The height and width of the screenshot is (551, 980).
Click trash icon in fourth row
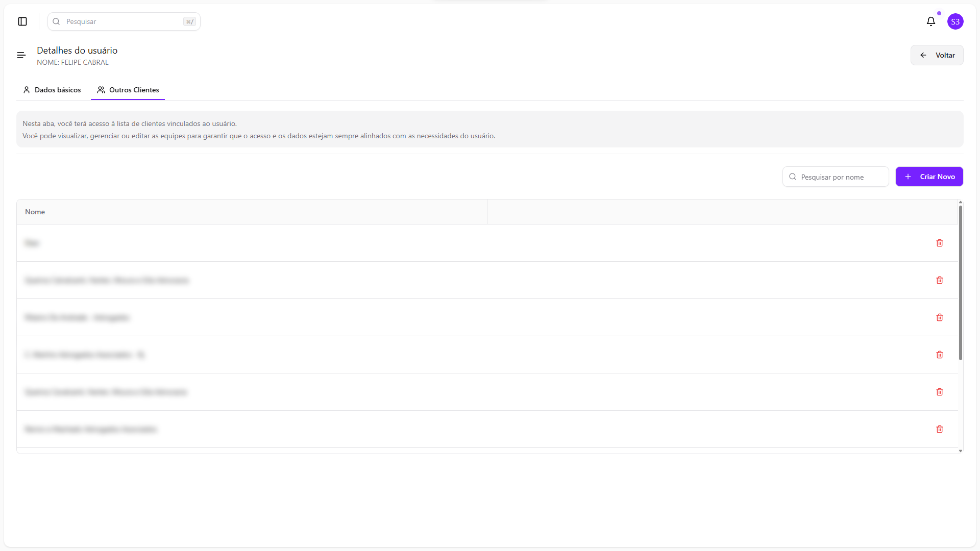(x=939, y=355)
